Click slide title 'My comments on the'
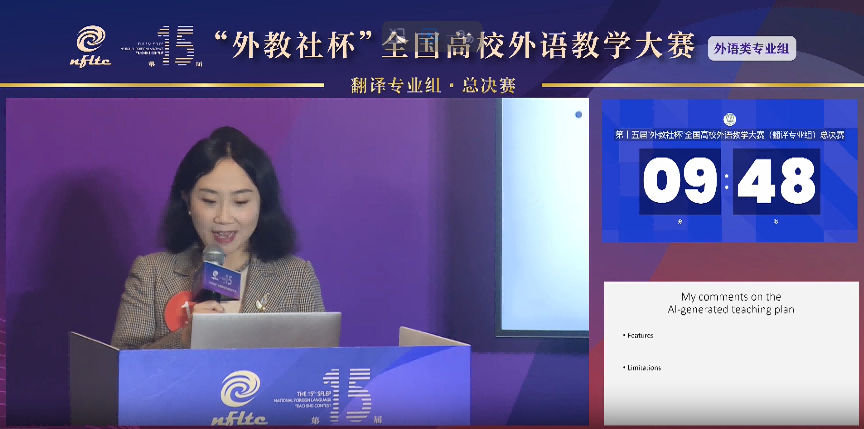The width and height of the screenshot is (864, 429). click(731, 297)
